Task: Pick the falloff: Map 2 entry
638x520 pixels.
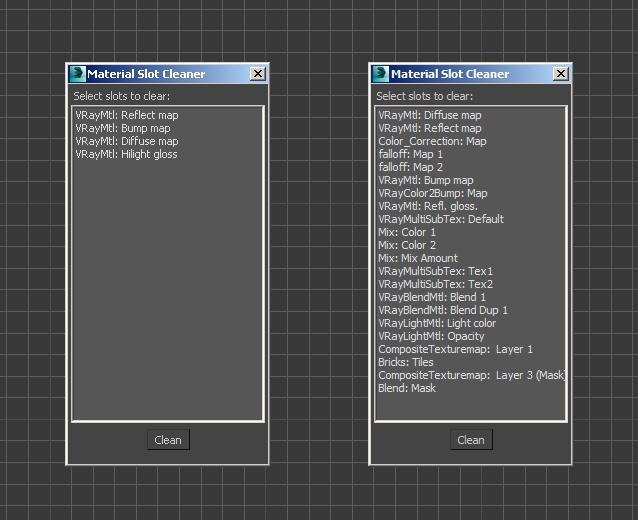Action: pos(410,167)
